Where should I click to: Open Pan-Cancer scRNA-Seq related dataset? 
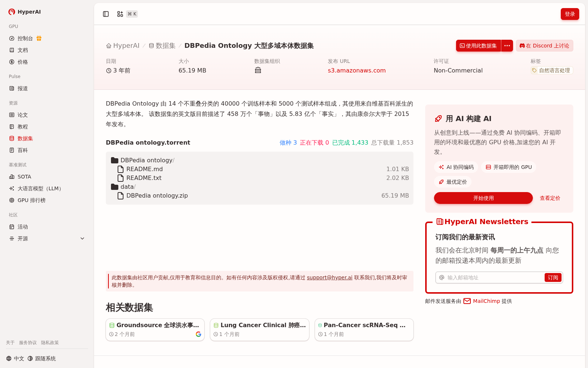(364, 330)
